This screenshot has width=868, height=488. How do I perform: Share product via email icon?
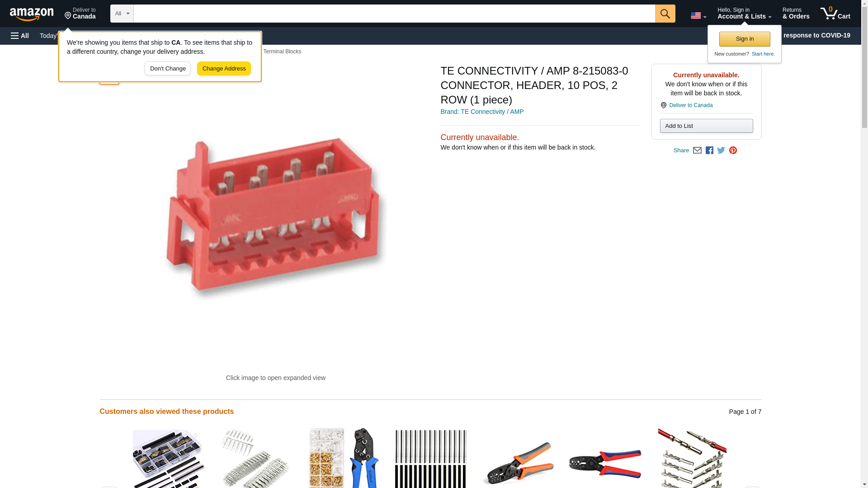[697, 150]
